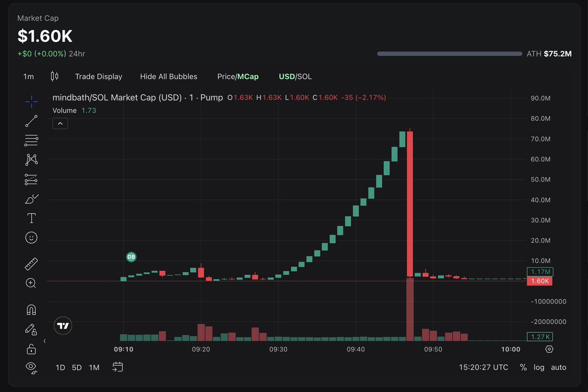
Task: Click the 90.0M price axis label
Action: point(541,98)
